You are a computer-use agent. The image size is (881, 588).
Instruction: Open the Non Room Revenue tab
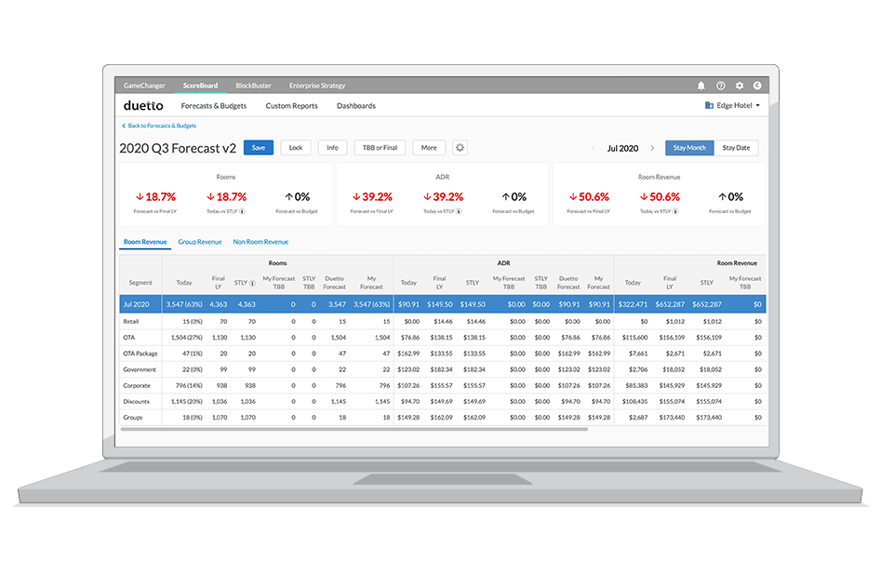point(259,241)
